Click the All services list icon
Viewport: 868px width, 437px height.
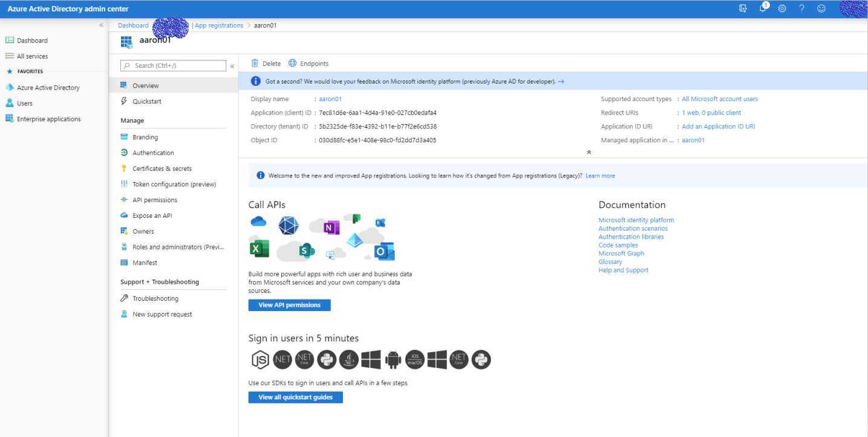pyautogui.click(x=10, y=56)
